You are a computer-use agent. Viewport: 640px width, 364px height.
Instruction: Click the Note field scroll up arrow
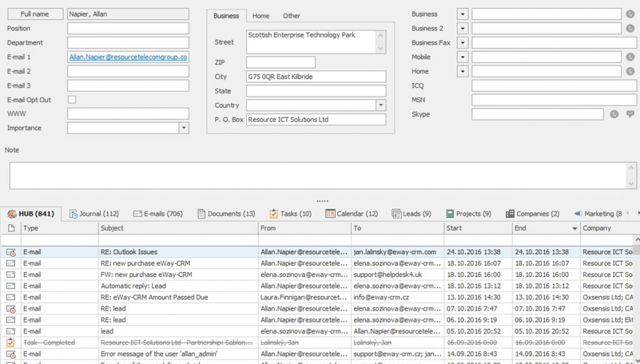(631, 167)
